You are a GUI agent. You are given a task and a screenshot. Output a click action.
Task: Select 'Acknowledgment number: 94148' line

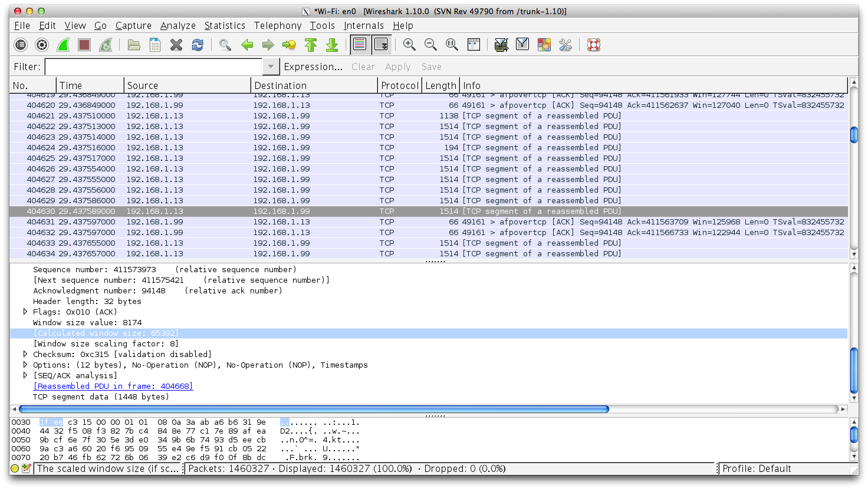point(157,290)
